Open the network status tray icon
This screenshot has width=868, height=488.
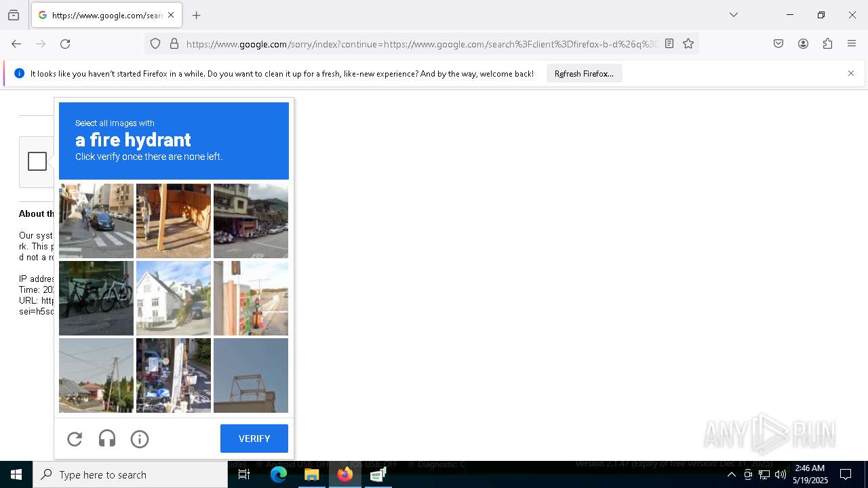pos(764,474)
